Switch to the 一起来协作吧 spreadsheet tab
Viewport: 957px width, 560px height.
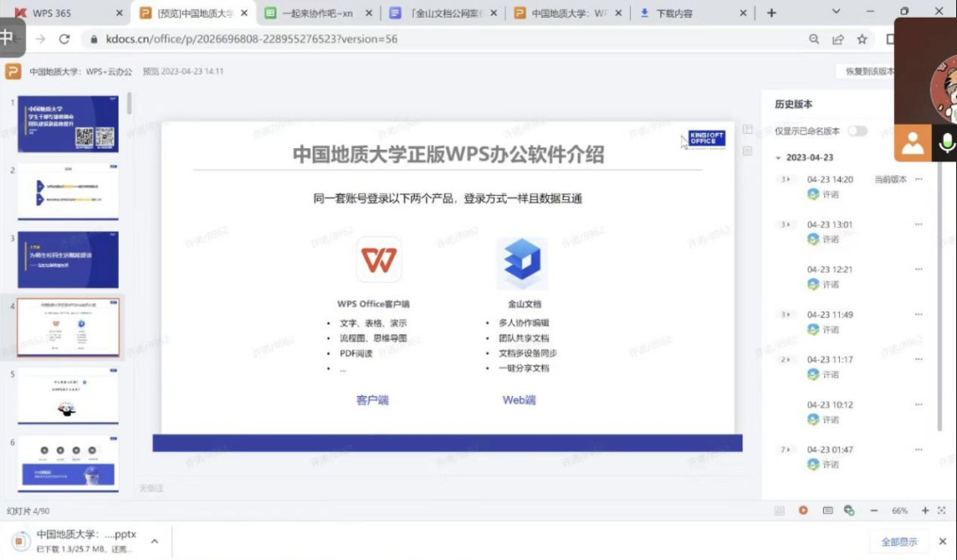pyautogui.click(x=315, y=13)
